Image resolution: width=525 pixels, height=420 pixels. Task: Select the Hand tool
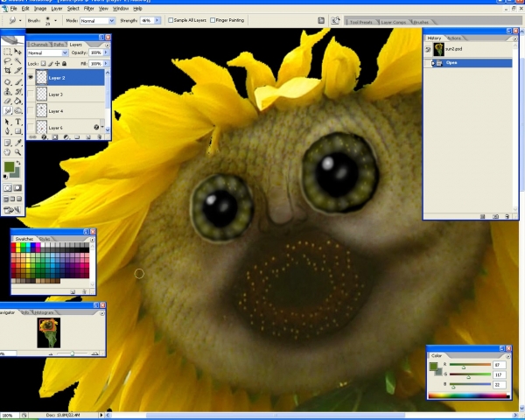7,152
